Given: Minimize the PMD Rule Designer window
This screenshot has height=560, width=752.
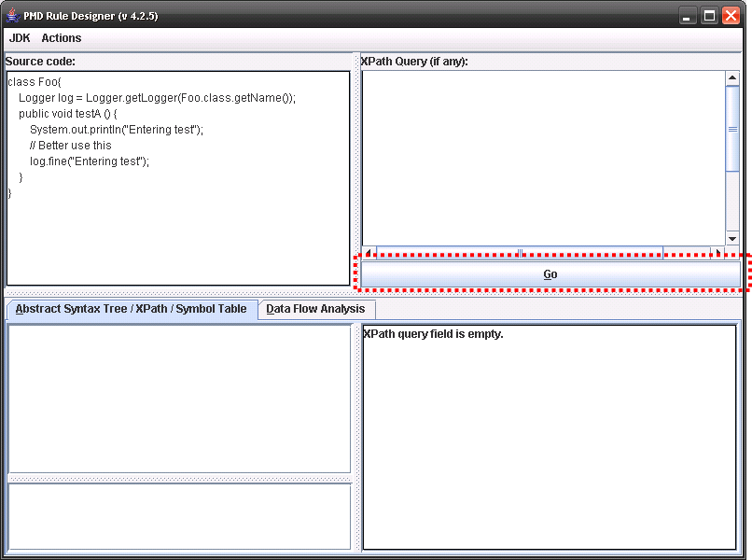Looking at the screenshot, I should [688, 15].
